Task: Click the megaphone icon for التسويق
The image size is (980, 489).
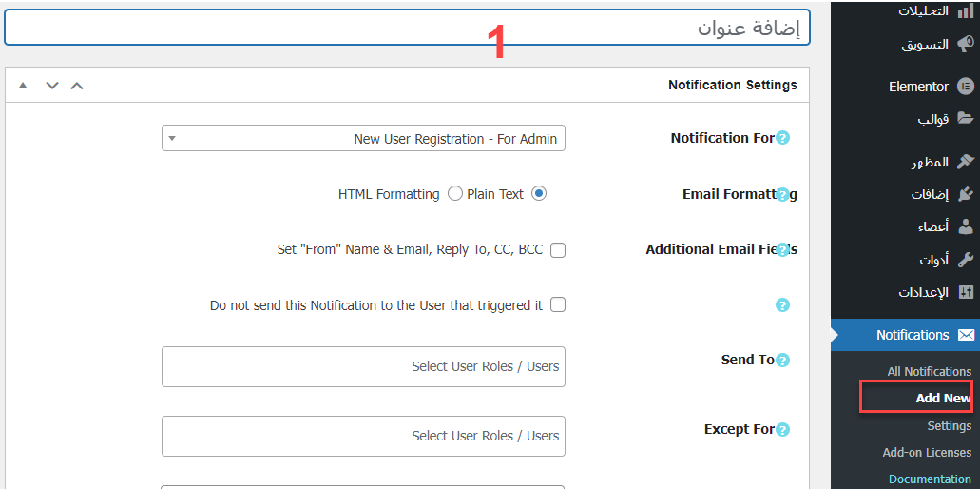Action: [966, 44]
